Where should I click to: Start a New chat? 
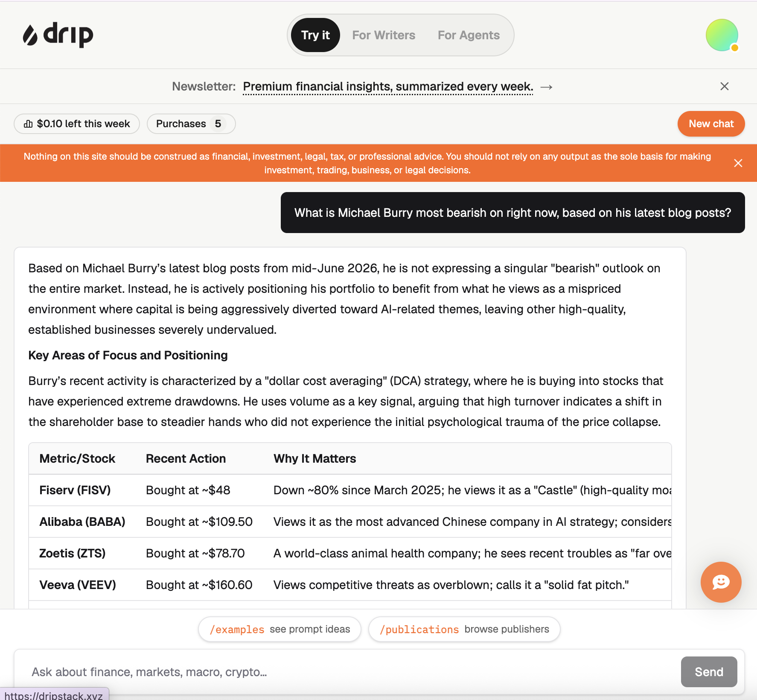point(711,124)
